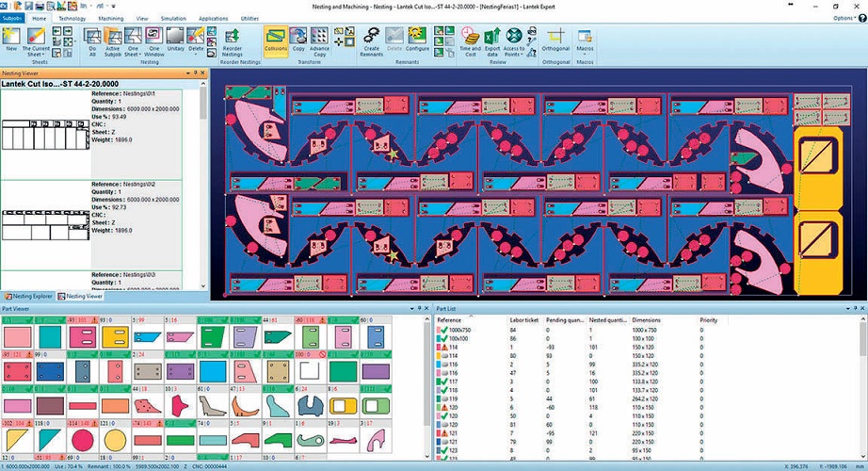Select the yellow circle part in Part Viewer

tap(115, 441)
